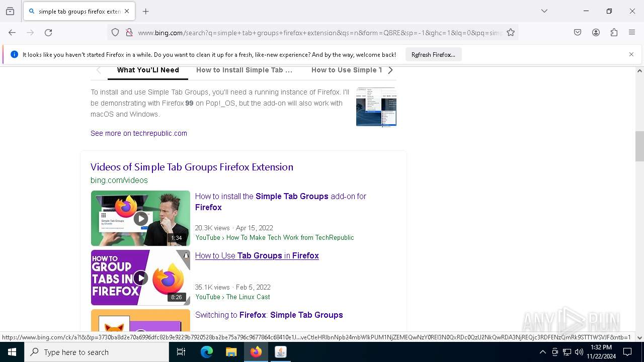Open Firefox application menu

point(632,33)
